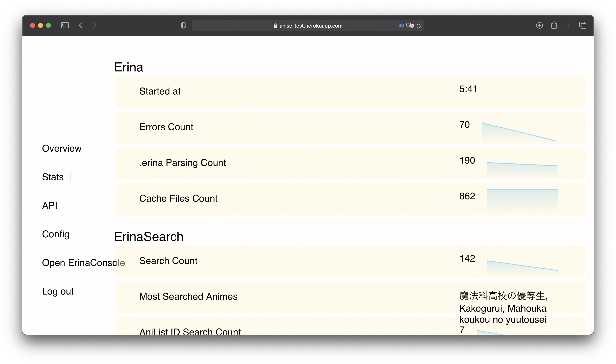Open a new tab
The height and width of the screenshot is (364, 616).
pyautogui.click(x=568, y=25)
